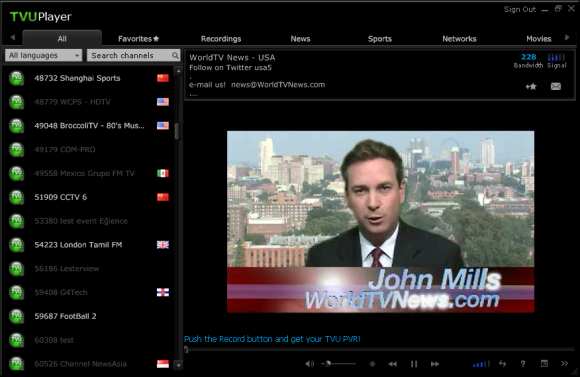Click the signal strength bars in header
Image resolution: width=580 pixels, height=377 pixels.
(x=556, y=57)
